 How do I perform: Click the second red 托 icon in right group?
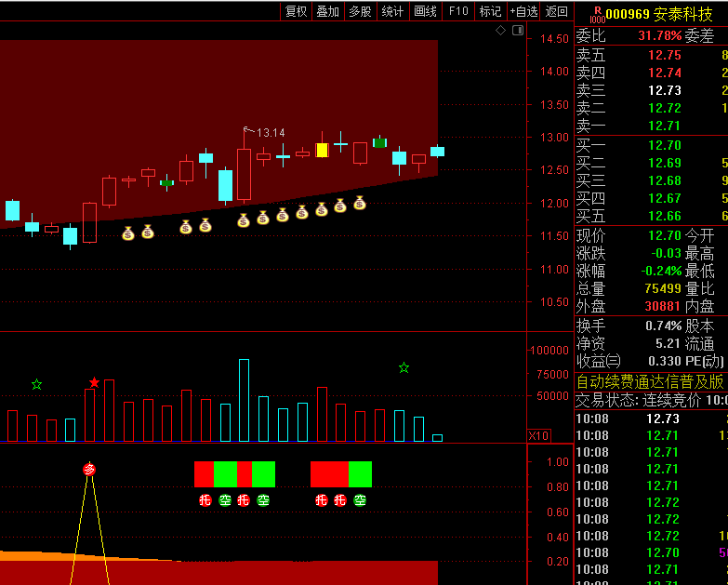340,500
